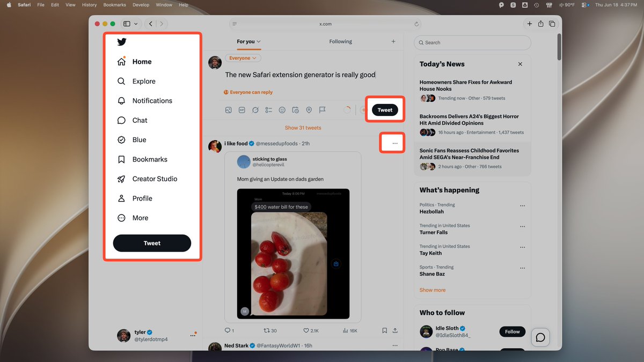Open tyler account menu ellipsis
This screenshot has width=644, height=362.
tap(192, 336)
